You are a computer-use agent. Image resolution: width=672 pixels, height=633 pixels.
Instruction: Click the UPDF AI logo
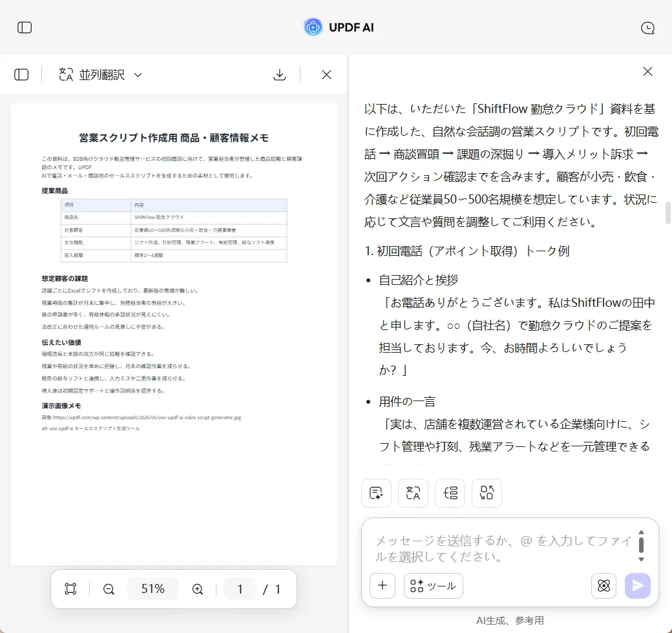point(339,27)
